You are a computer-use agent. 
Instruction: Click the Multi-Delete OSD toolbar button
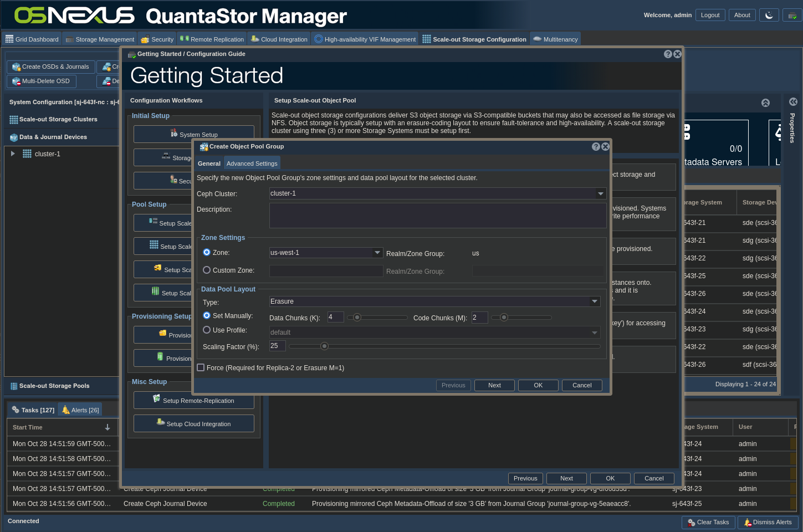pyautogui.click(x=42, y=81)
